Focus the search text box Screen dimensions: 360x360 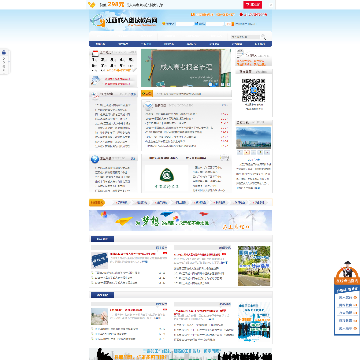coord(245,37)
